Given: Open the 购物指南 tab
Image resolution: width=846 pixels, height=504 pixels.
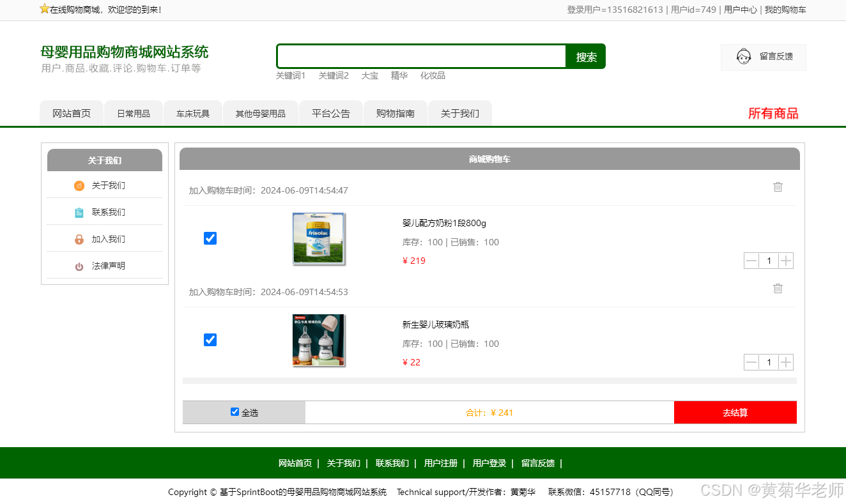Looking at the screenshot, I should [x=396, y=114].
